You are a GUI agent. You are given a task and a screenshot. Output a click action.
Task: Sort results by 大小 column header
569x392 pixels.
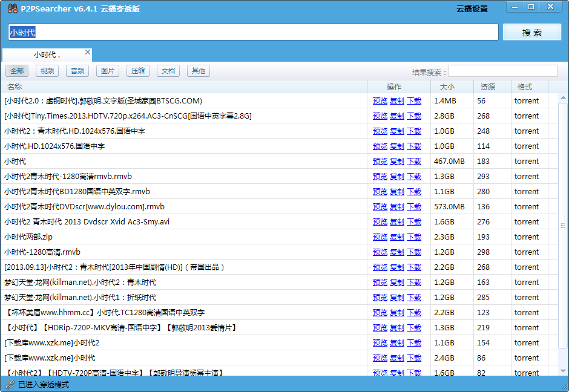click(x=447, y=87)
